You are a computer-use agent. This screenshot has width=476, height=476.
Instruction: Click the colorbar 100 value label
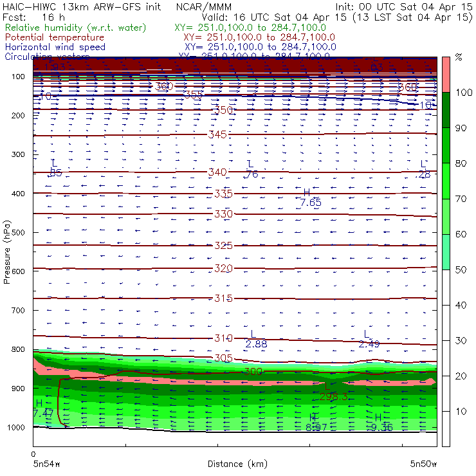point(464,93)
